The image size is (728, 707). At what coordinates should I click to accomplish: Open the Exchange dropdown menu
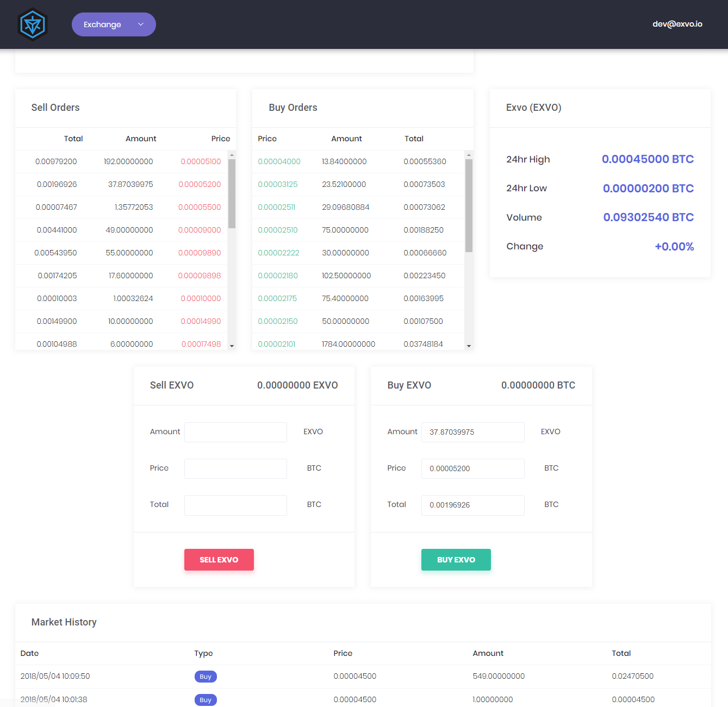click(114, 24)
